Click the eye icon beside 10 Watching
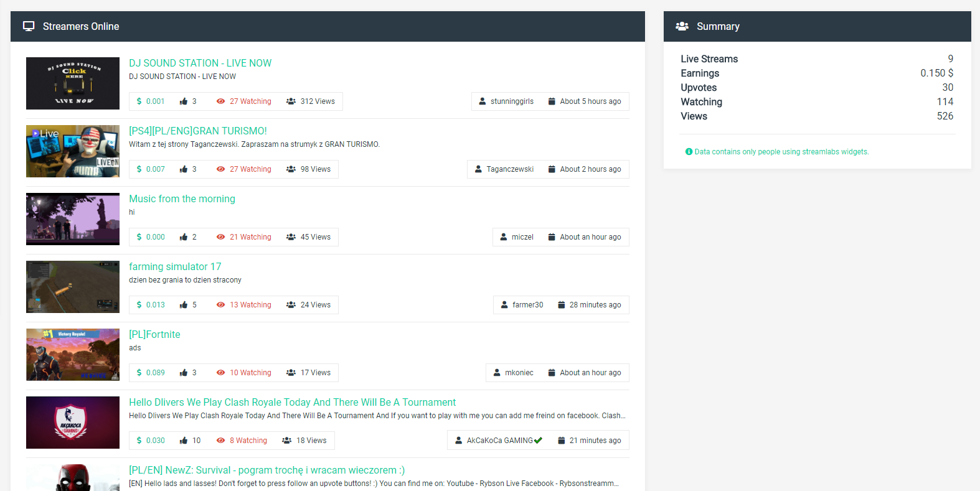The image size is (980, 491). tap(220, 373)
